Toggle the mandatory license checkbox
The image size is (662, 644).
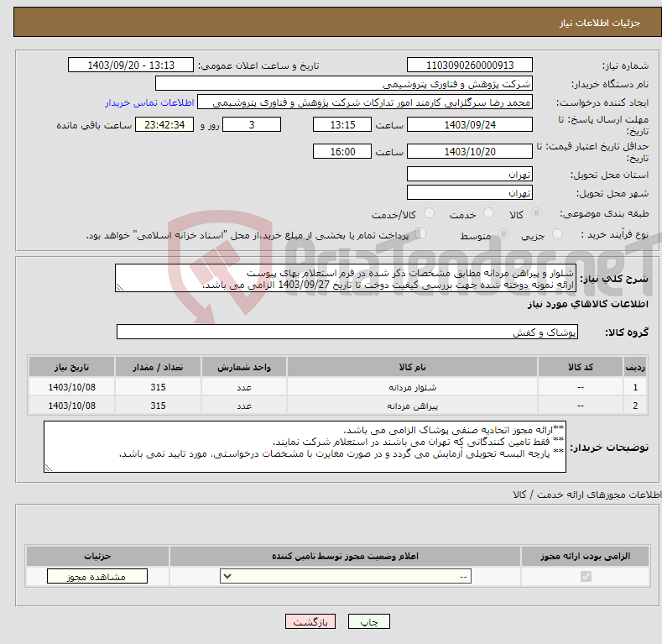click(586, 576)
